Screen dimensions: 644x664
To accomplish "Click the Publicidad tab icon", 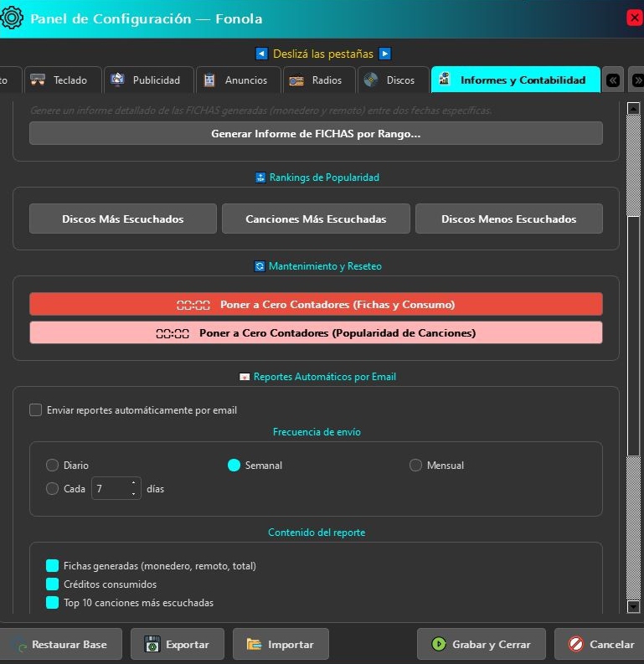I will tap(117, 80).
